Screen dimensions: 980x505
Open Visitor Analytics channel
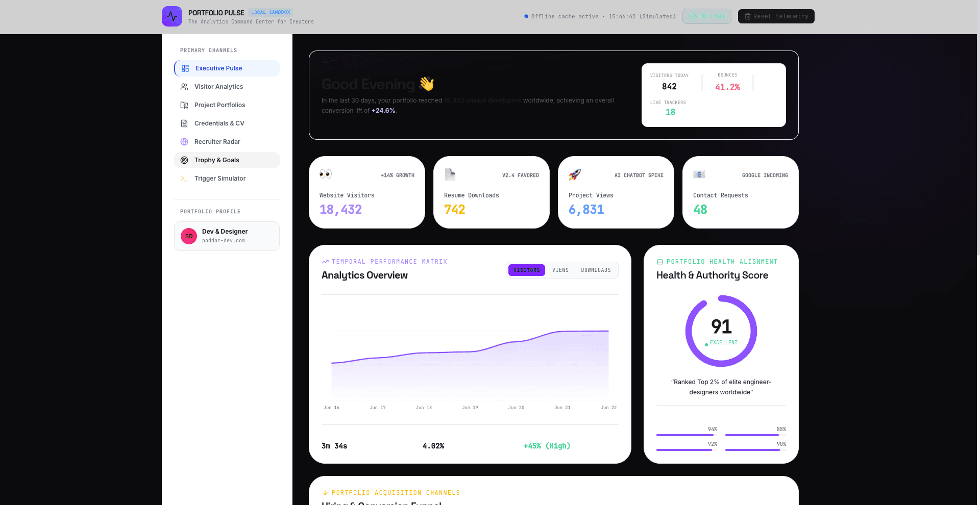(x=227, y=87)
